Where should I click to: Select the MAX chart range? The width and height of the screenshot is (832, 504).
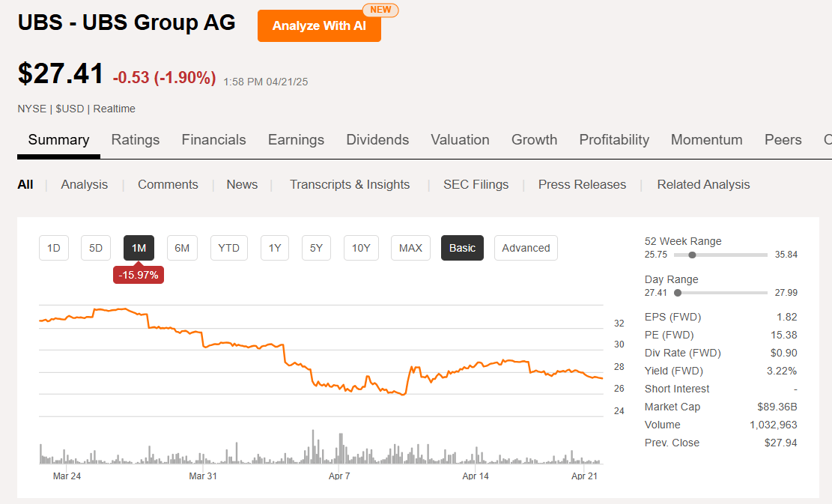410,248
